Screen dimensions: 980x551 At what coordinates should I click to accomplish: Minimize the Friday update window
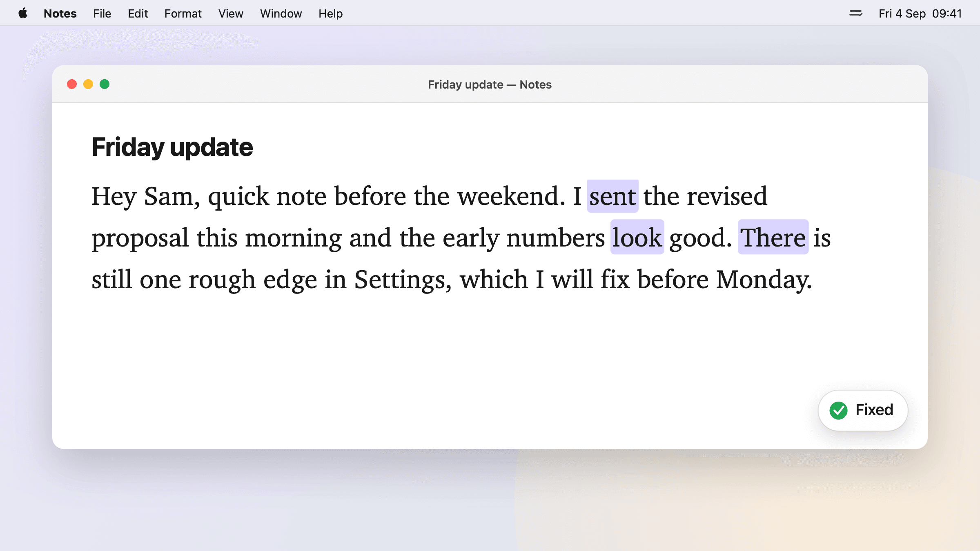pyautogui.click(x=88, y=84)
